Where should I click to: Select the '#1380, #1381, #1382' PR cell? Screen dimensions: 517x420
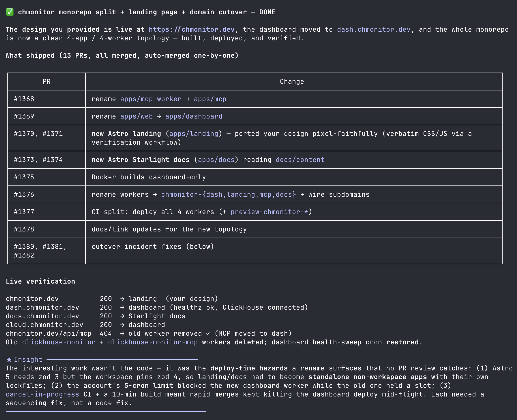47,251
